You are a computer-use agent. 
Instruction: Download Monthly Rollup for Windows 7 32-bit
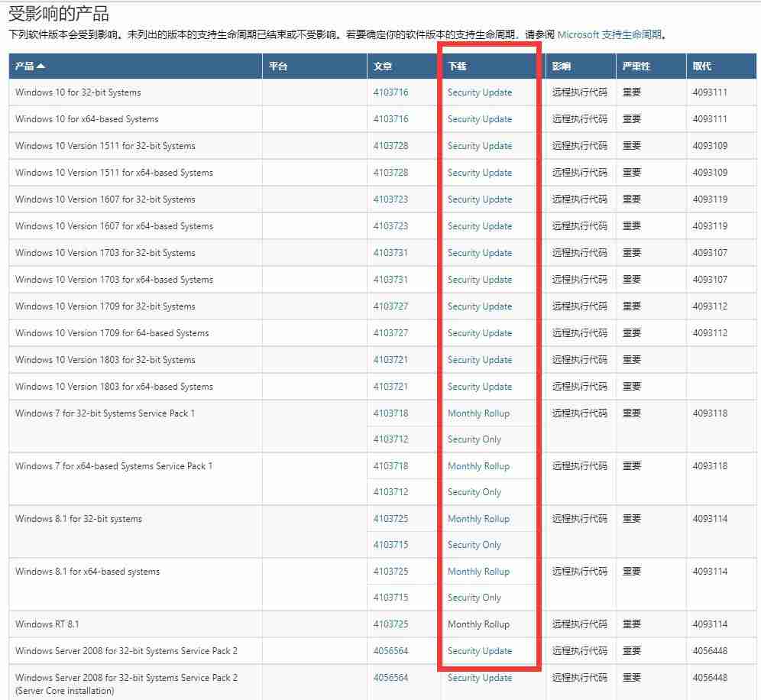pyautogui.click(x=478, y=413)
